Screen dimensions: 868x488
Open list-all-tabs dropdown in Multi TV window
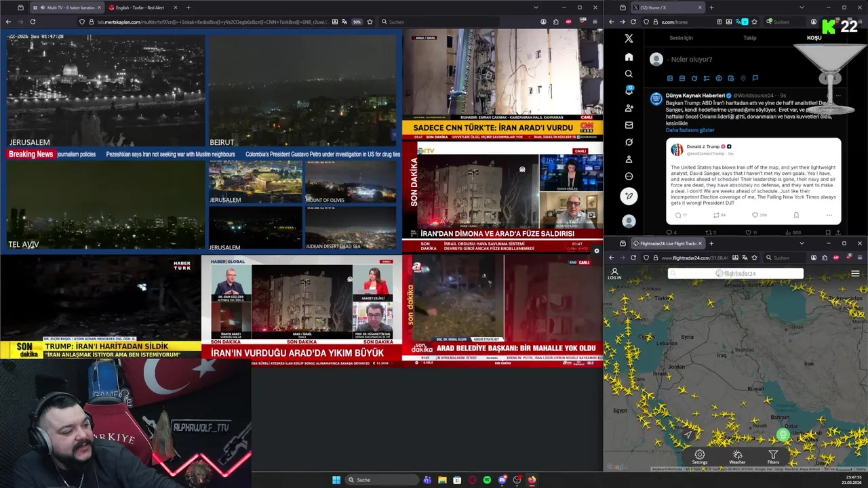[x=536, y=7]
